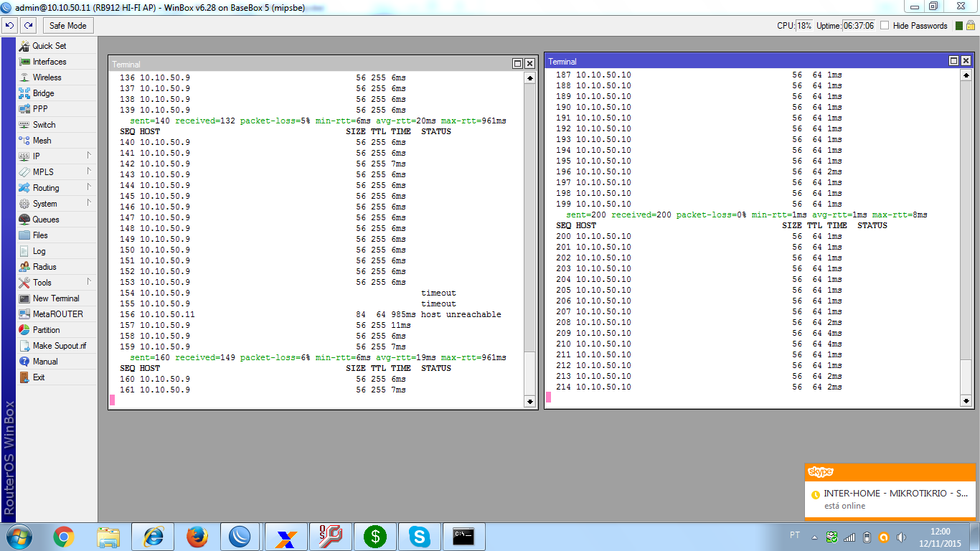This screenshot has height=551, width=980.
Task: Open the command prompt taskbar icon
Action: coord(464,537)
